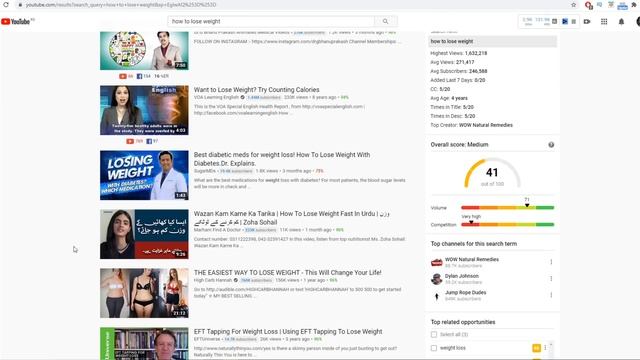Click the 'how to lose weight' search term box

493,41
